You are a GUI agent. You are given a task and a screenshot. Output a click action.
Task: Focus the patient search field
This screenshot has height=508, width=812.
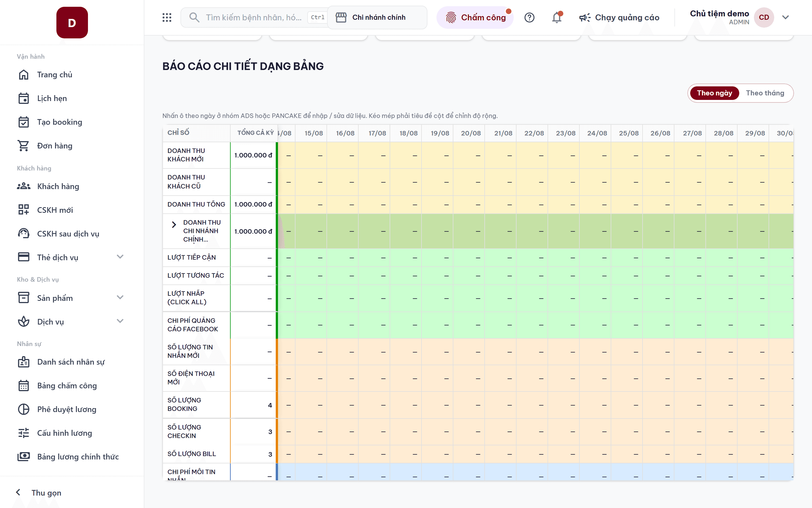[x=254, y=17]
